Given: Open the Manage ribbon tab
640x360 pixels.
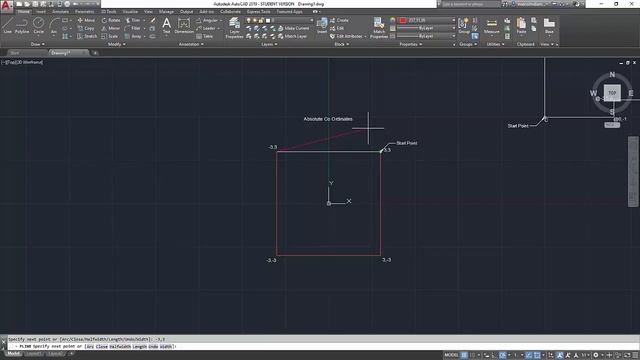Looking at the screenshot, I should click(x=166, y=11).
